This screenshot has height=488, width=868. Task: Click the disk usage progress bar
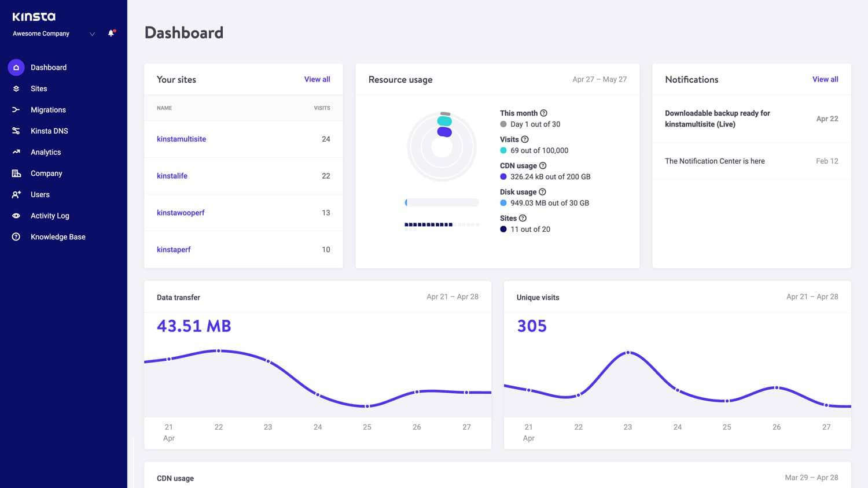point(442,202)
